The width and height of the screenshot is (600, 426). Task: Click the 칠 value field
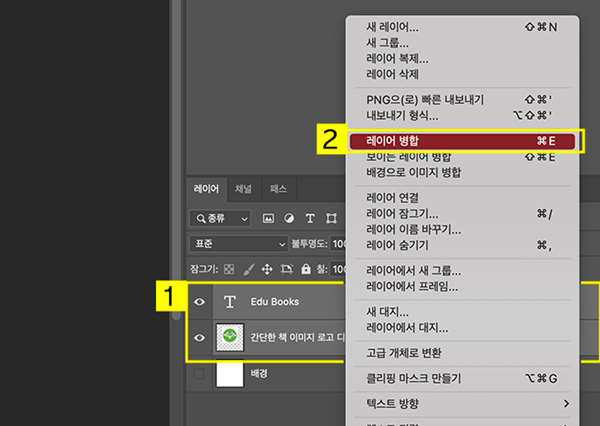pyautogui.click(x=338, y=269)
